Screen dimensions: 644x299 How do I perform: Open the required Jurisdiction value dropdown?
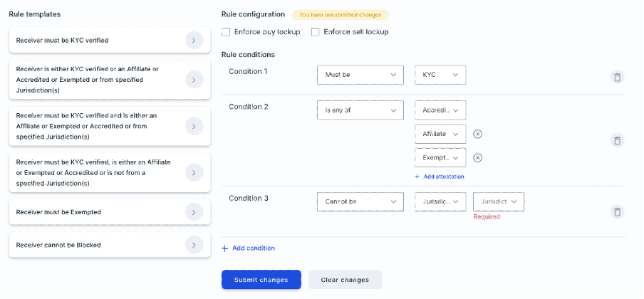click(x=499, y=201)
